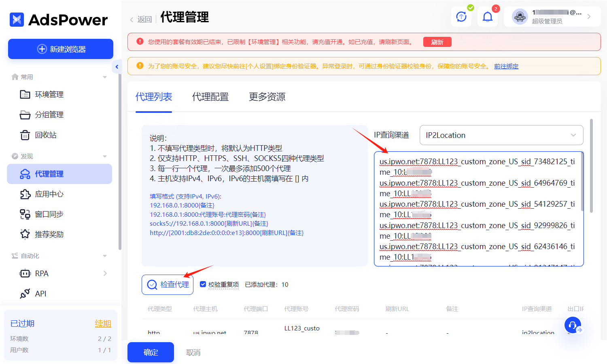Click the back arrow next to 返回
The height and width of the screenshot is (364, 607).
(x=132, y=19)
